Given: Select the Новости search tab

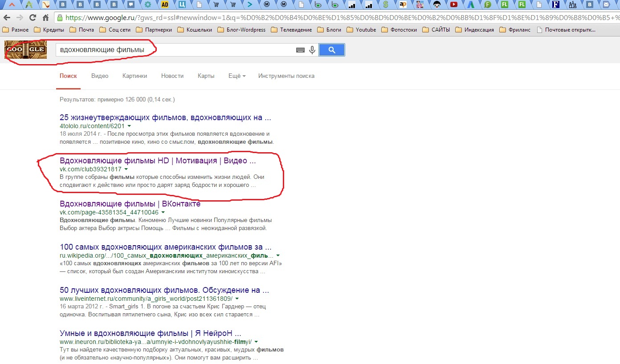Looking at the screenshot, I should (172, 76).
